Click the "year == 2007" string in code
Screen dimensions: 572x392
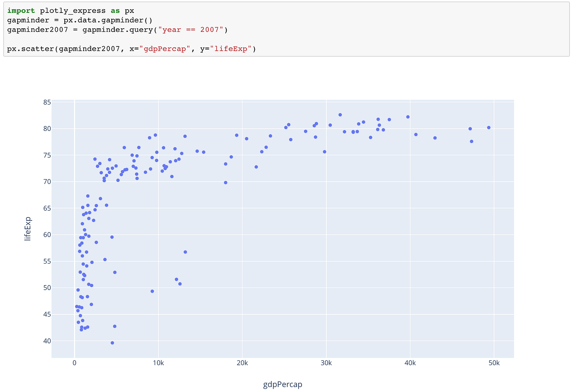coord(193,30)
